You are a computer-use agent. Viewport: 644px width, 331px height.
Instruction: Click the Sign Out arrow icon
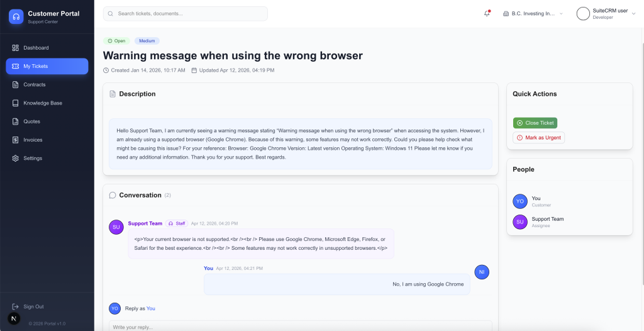click(16, 306)
